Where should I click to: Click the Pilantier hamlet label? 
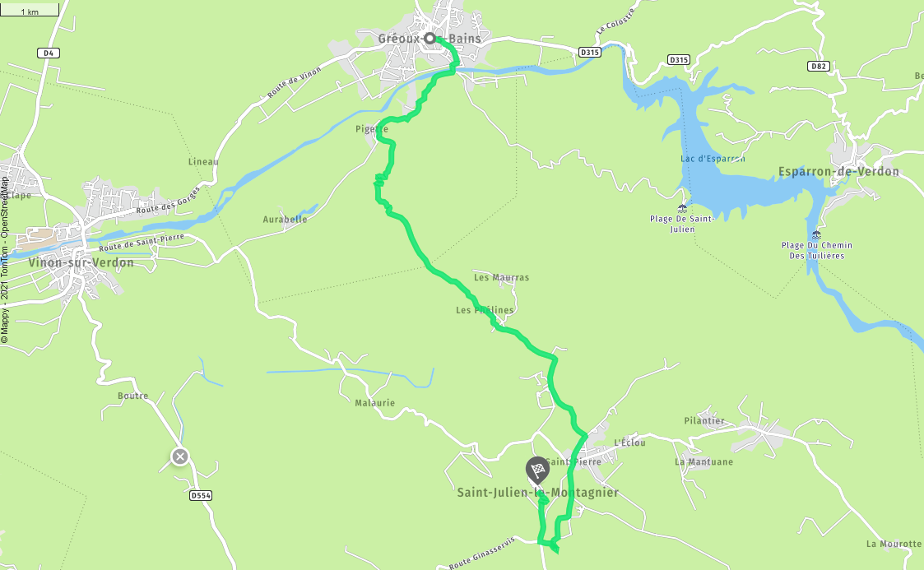coord(704,420)
